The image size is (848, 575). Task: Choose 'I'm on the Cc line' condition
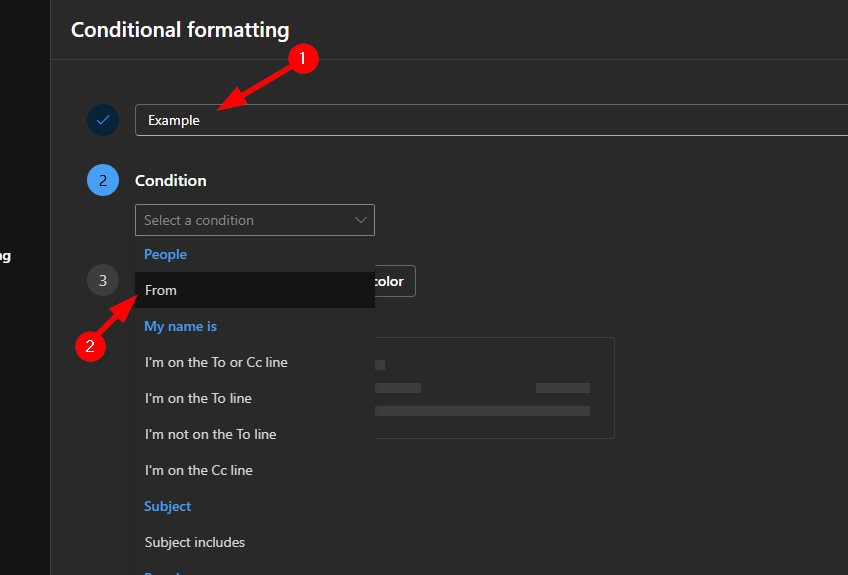click(x=198, y=470)
